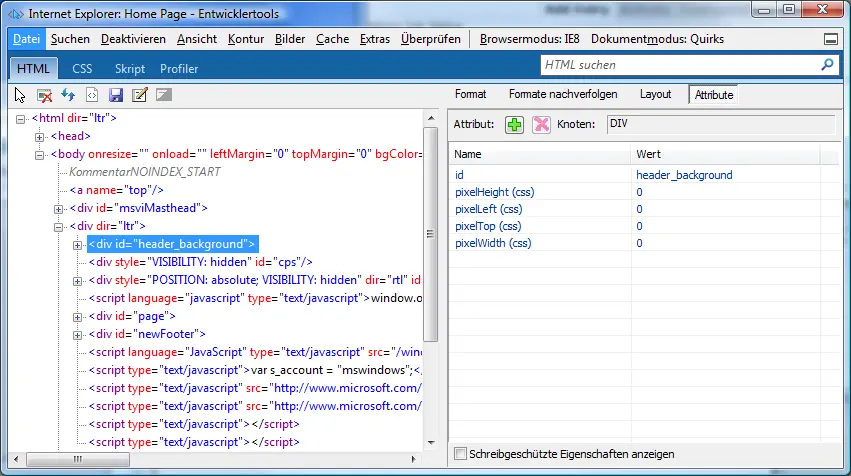Click the scroll right arrow of HTML tree
Viewport: 851px width, 476px height.
pos(414,459)
